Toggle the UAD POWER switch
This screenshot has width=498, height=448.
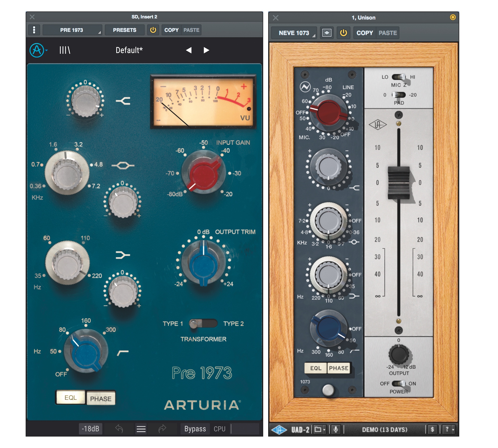[x=398, y=384]
